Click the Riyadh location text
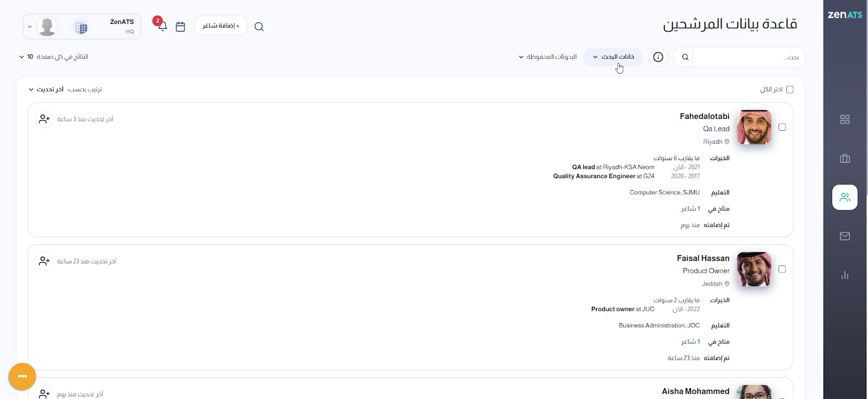The width and height of the screenshot is (868, 399). [x=713, y=142]
